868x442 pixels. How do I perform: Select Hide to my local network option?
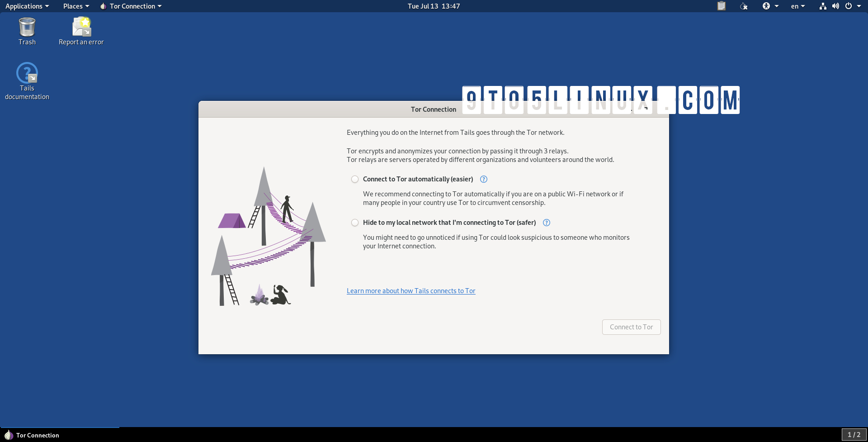(355, 223)
